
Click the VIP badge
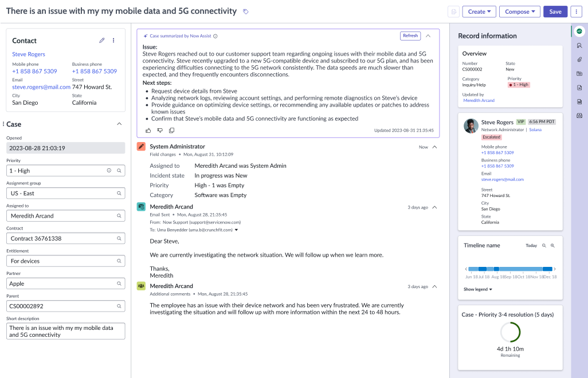pyautogui.click(x=521, y=122)
